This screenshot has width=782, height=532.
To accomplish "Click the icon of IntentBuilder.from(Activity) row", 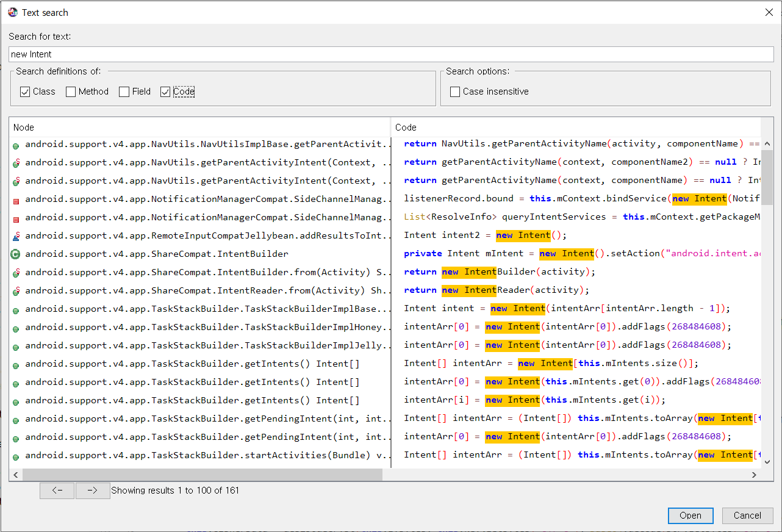I will (x=16, y=273).
